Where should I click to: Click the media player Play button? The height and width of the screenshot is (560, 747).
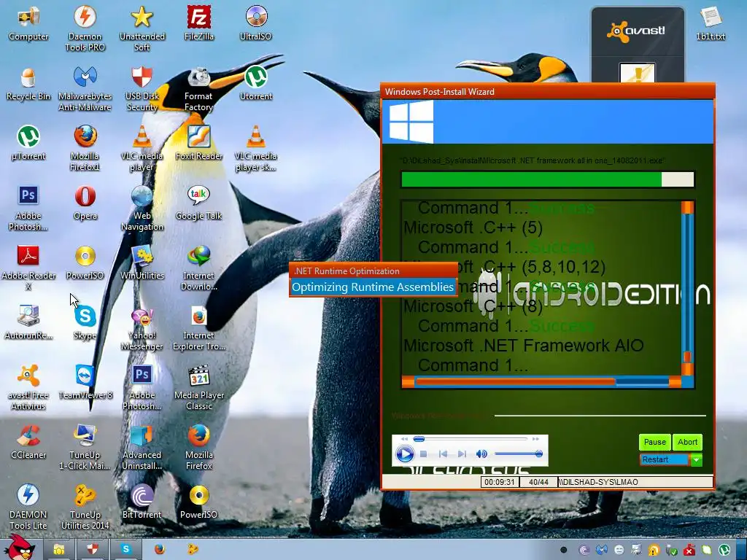tap(405, 454)
